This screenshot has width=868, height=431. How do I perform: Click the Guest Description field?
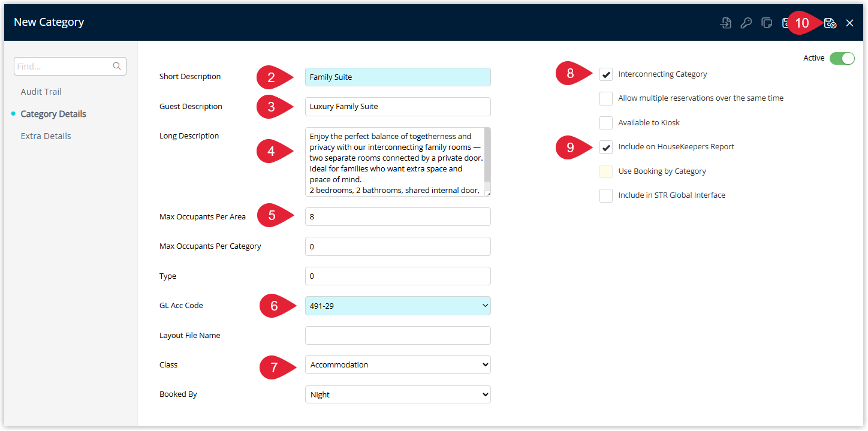pyautogui.click(x=398, y=107)
